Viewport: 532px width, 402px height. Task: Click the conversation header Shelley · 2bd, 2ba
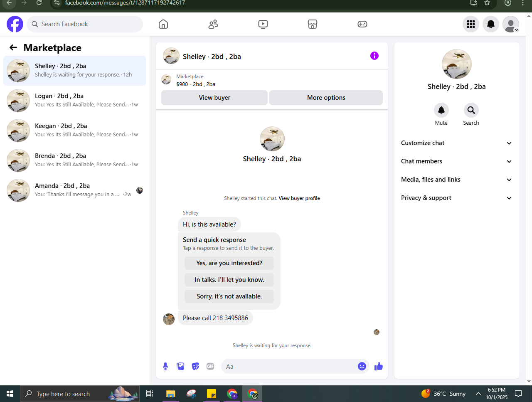212,57
